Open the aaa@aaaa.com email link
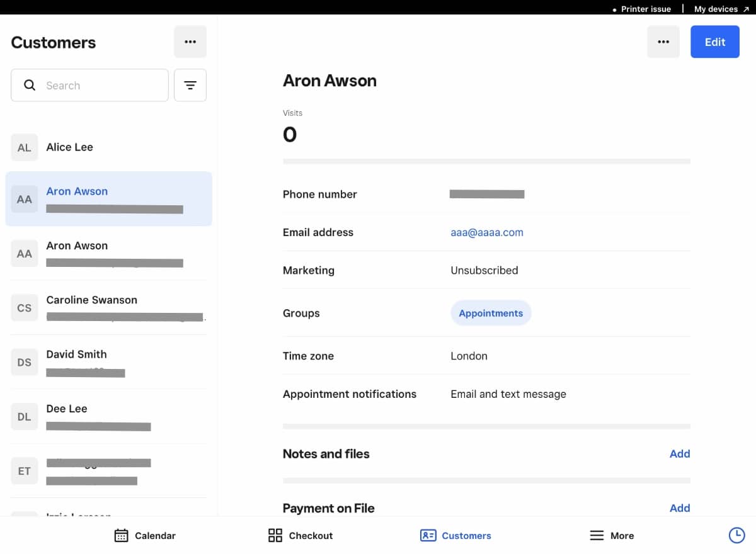Image resolution: width=756 pixels, height=554 pixels. 487,232
